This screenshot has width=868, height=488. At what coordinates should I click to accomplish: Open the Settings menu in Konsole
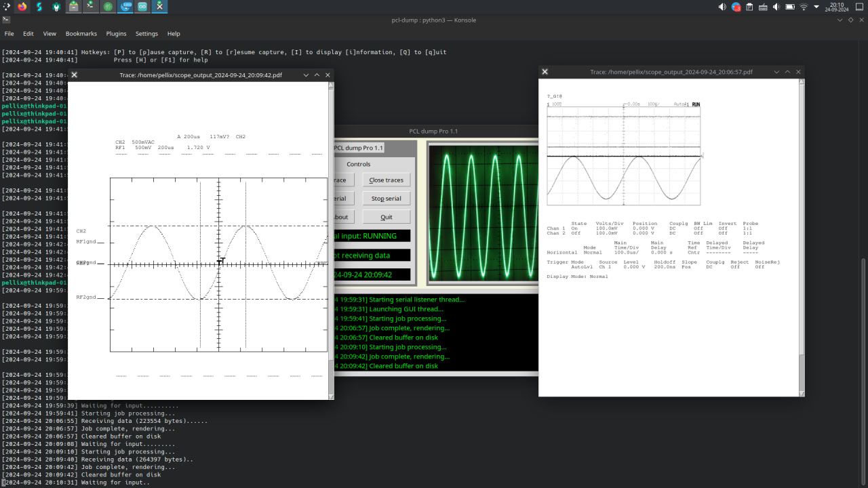[146, 33]
